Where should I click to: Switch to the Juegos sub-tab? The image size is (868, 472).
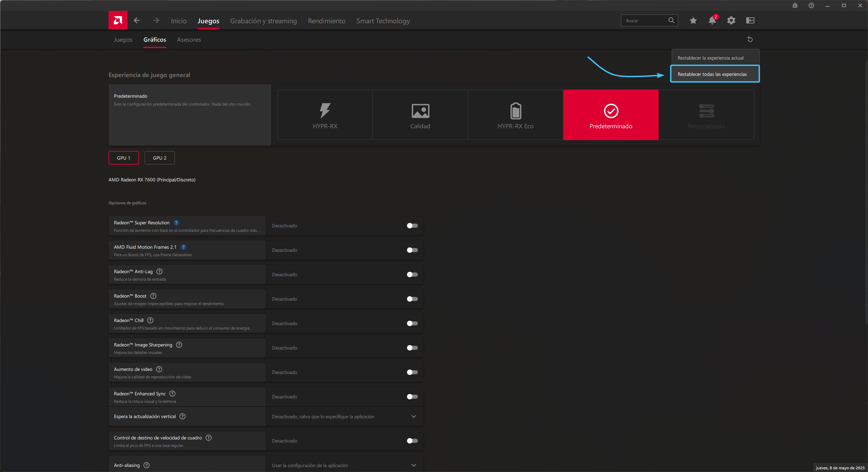(x=123, y=40)
